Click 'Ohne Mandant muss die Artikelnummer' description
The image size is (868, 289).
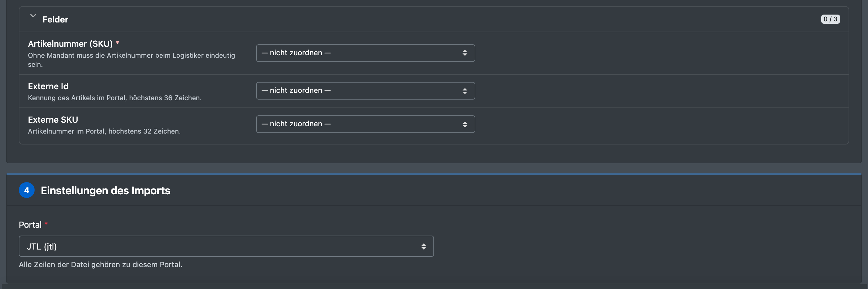tap(131, 60)
